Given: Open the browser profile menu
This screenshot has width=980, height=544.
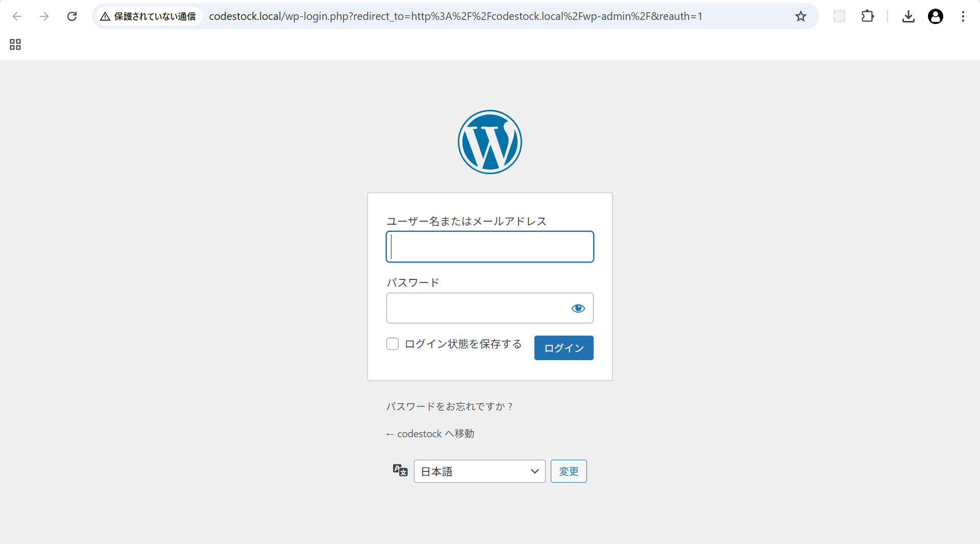Looking at the screenshot, I should pos(936,16).
